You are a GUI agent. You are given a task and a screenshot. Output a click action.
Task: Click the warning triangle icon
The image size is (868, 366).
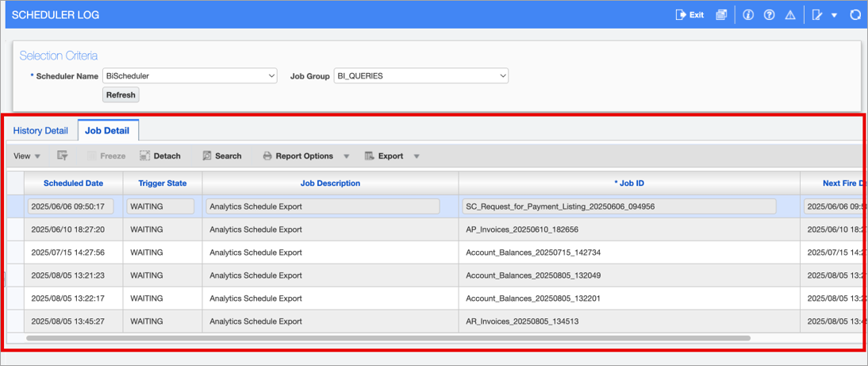pyautogui.click(x=790, y=15)
